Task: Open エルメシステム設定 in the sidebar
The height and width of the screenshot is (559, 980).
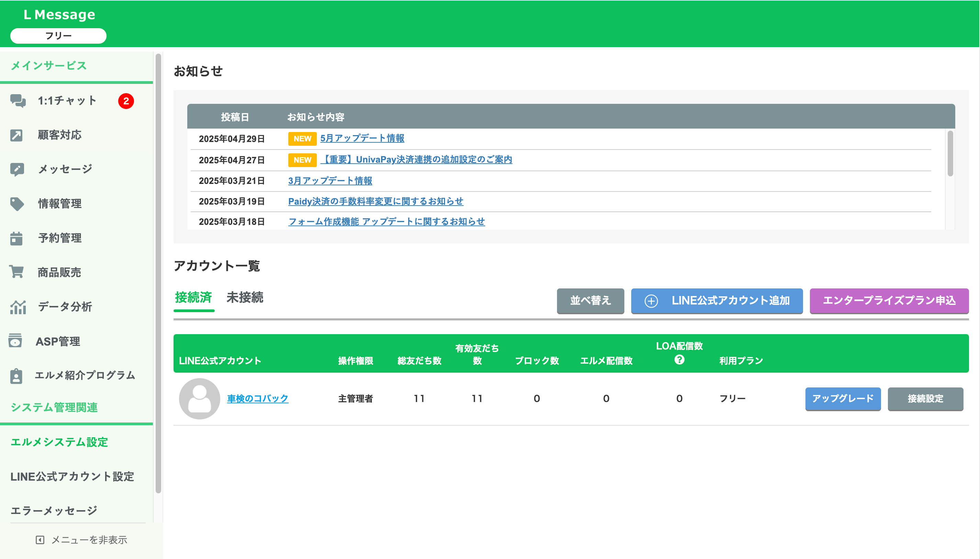Action: [59, 442]
